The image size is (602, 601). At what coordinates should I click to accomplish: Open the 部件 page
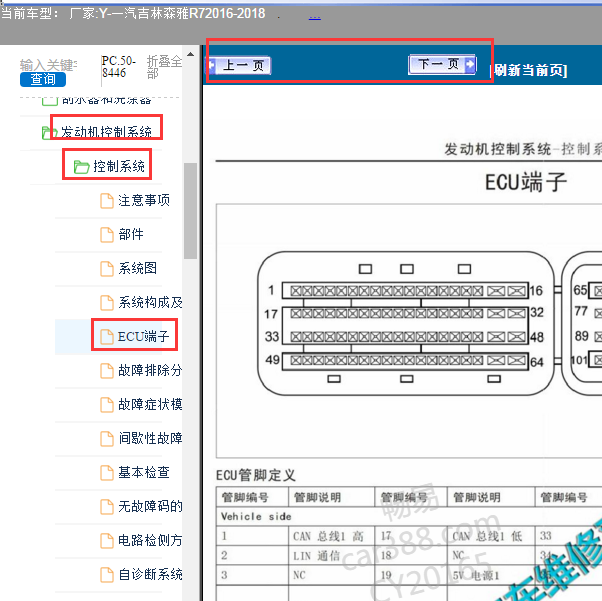click(x=131, y=234)
